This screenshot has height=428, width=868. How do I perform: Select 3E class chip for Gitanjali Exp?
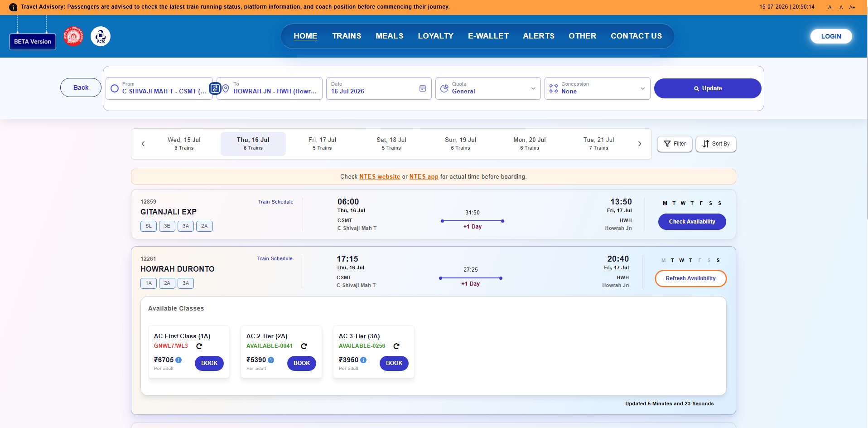point(167,226)
